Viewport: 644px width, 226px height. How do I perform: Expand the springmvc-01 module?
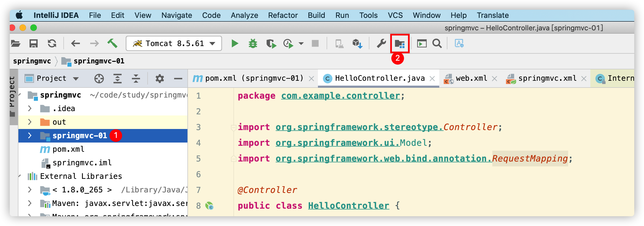tap(30, 135)
